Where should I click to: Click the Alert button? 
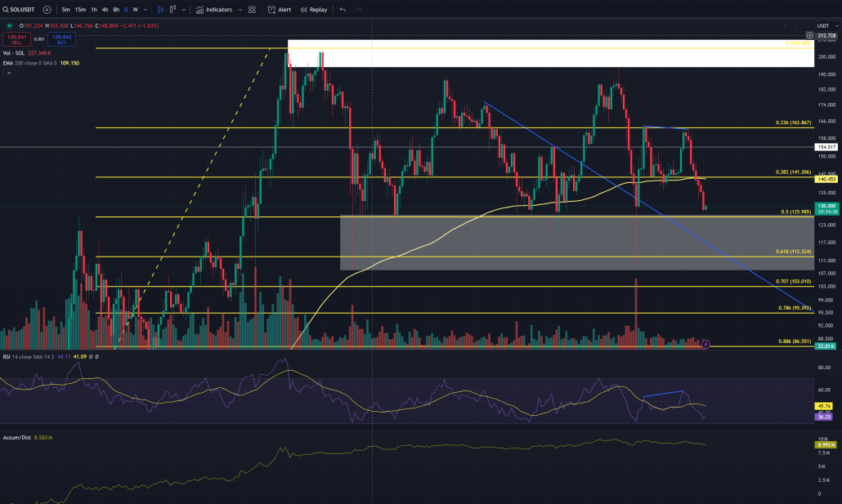point(279,10)
